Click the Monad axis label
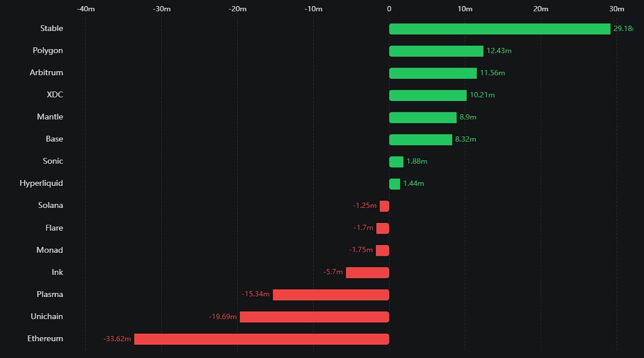The width and height of the screenshot is (644, 358). pyautogui.click(x=50, y=250)
